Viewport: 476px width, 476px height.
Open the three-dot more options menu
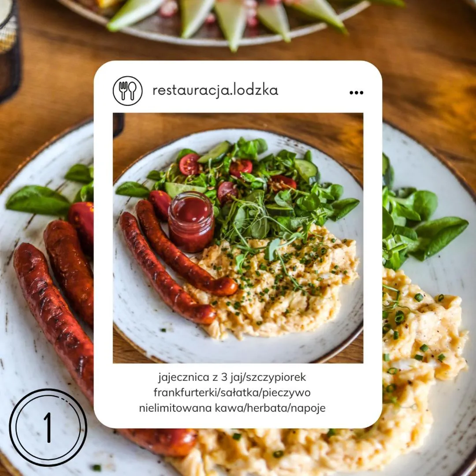tap(356, 93)
